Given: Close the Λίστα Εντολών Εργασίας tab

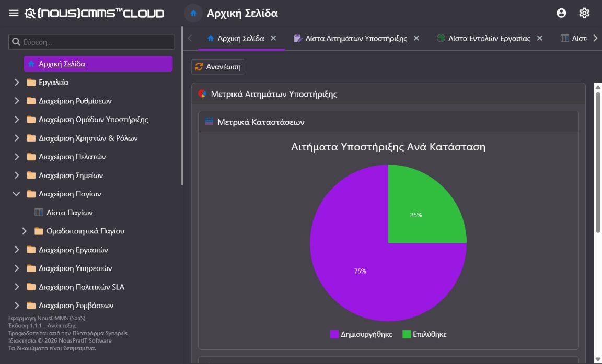Looking at the screenshot, I should (x=539, y=38).
